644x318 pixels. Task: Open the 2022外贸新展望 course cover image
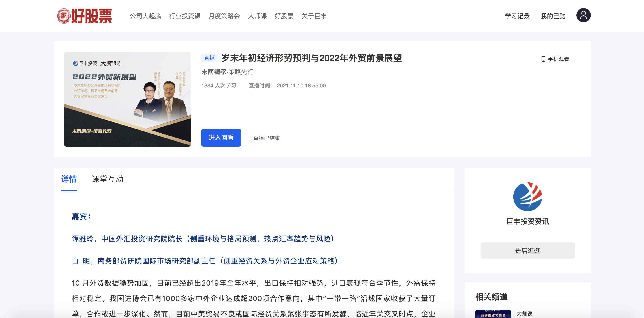point(127,99)
